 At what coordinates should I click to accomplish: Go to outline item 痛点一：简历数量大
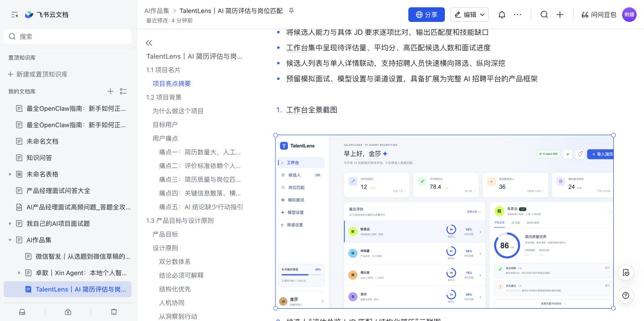(x=200, y=152)
